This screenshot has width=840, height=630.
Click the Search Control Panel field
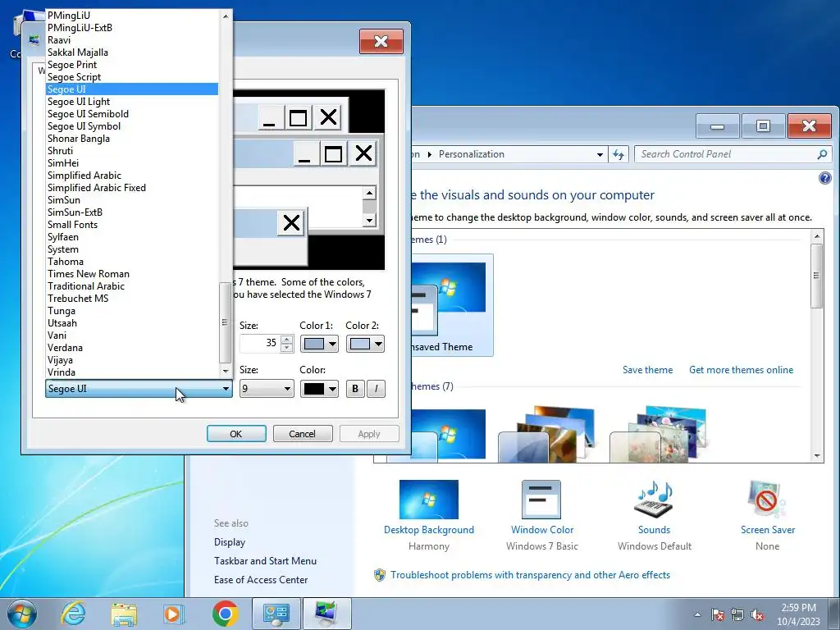point(726,154)
